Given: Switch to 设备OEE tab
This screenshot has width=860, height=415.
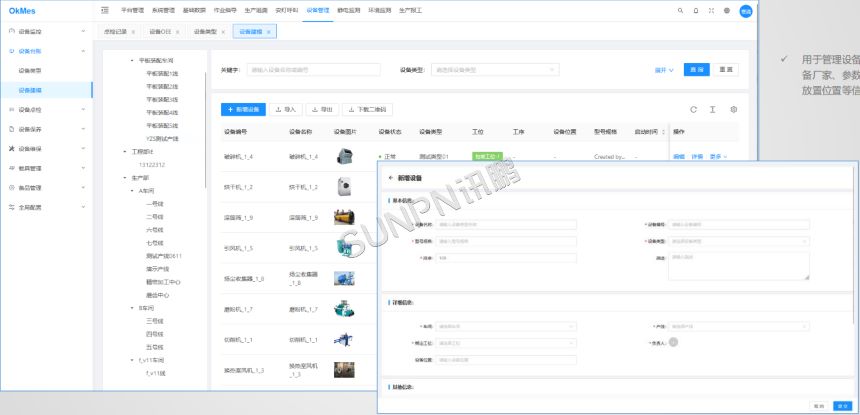Looking at the screenshot, I should coord(160,32).
